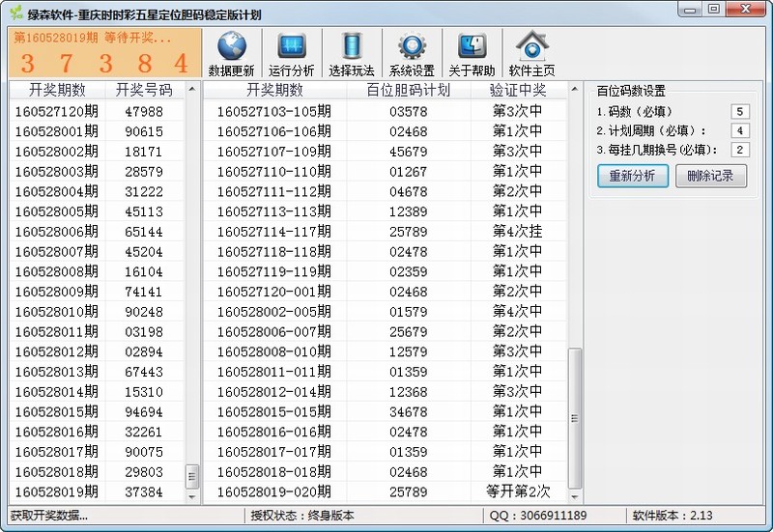Click the 重新分析 button

coord(632,176)
